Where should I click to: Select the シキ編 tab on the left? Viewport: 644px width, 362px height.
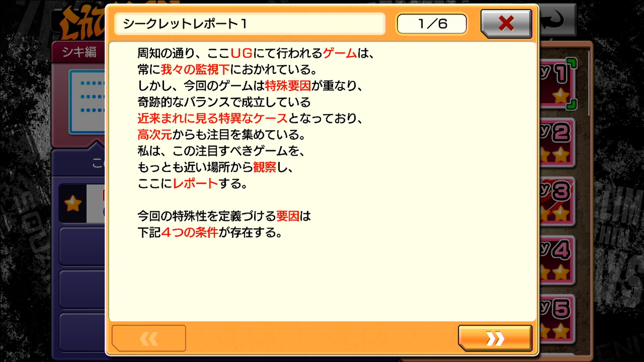79,52
